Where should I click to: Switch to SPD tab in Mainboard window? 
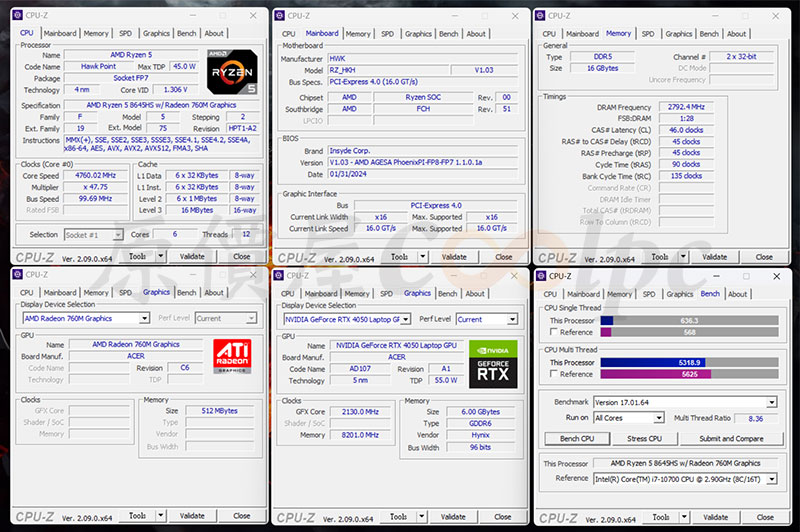point(387,34)
